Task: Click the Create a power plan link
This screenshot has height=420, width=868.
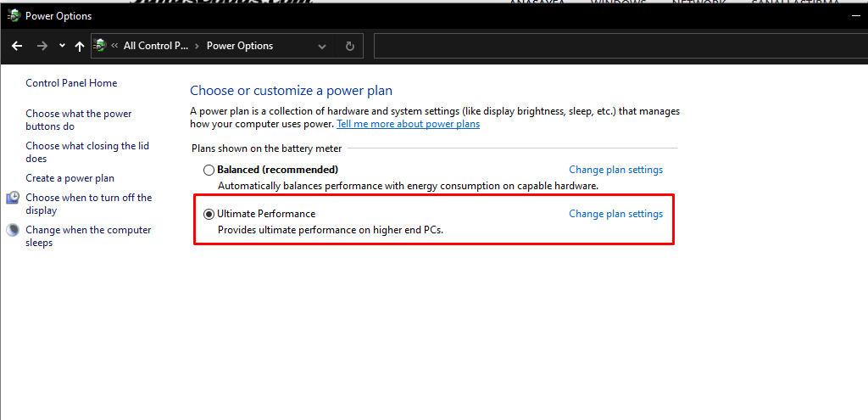Action: pos(70,178)
